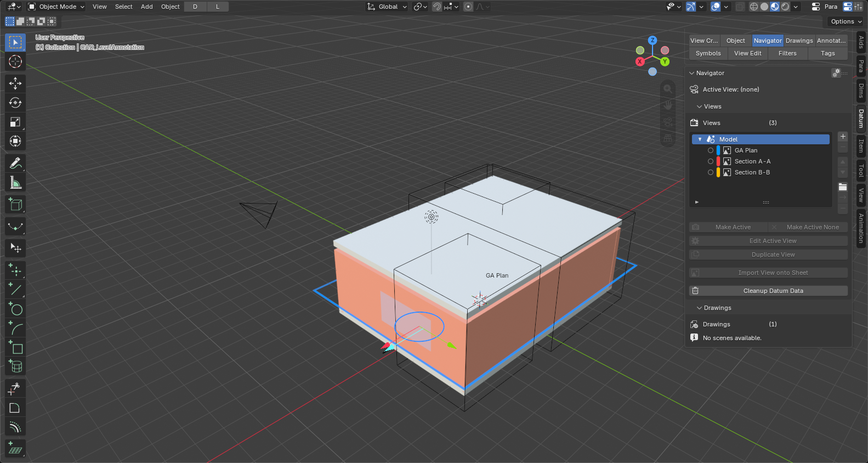Open the Add menu
868x463 pixels.
[147, 7]
